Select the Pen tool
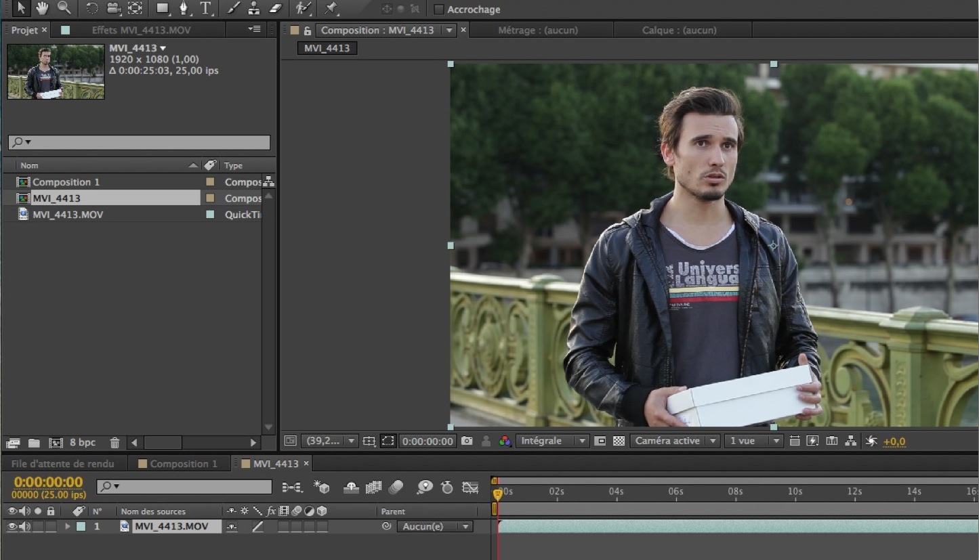 [x=184, y=9]
